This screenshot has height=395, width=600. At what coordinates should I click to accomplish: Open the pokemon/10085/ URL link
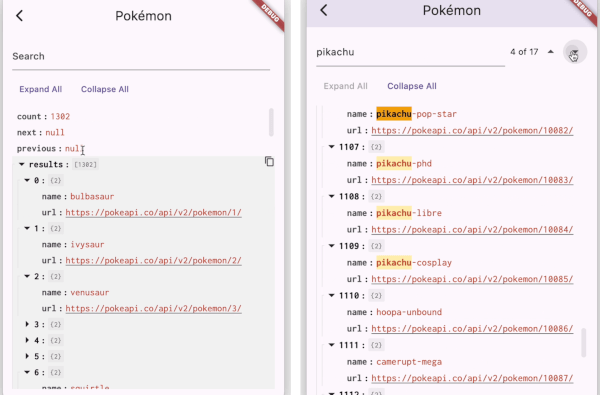click(472, 279)
